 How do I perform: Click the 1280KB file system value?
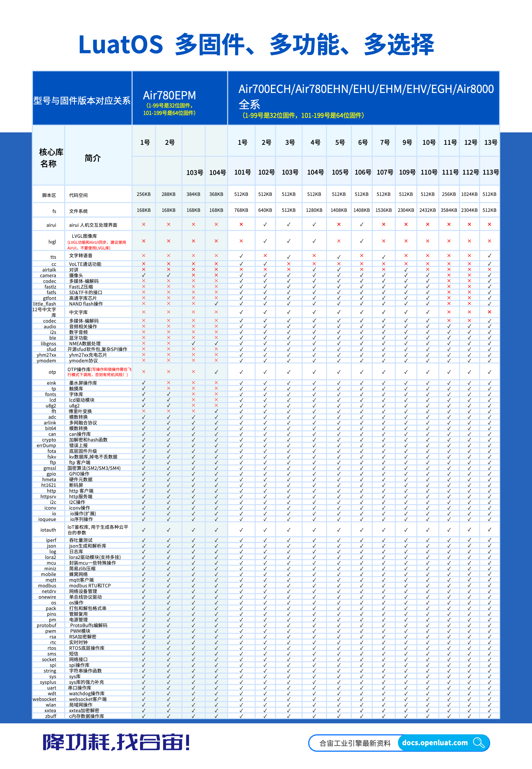[314, 210]
